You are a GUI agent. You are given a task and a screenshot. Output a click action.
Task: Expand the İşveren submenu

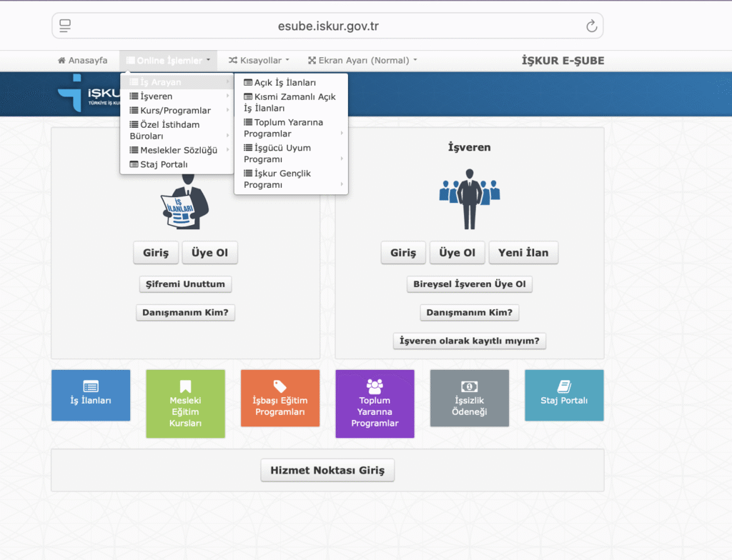177,96
